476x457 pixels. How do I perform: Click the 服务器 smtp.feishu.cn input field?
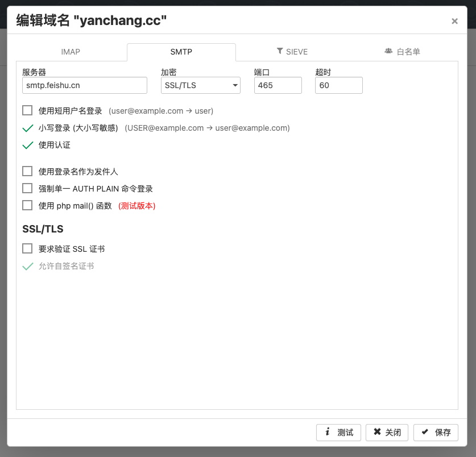[x=85, y=85]
